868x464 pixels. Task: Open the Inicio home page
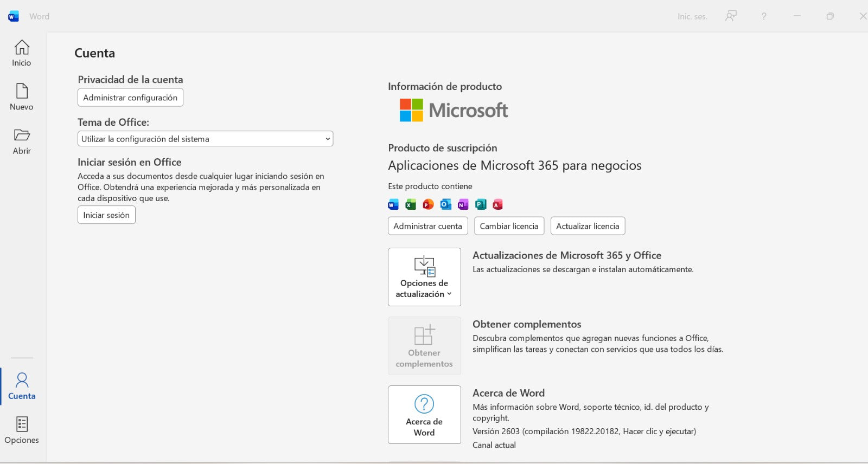(x=22, y=53)
